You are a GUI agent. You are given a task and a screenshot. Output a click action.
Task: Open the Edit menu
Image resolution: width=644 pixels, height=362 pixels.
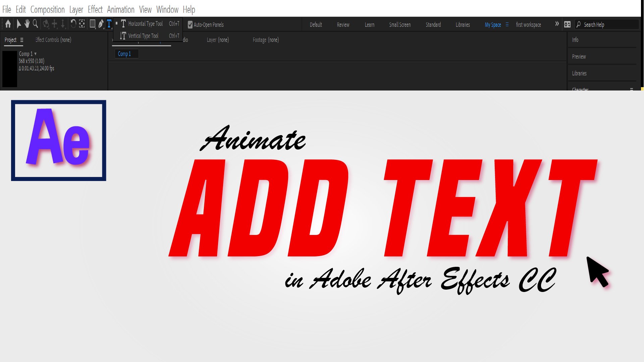(21, 9)
